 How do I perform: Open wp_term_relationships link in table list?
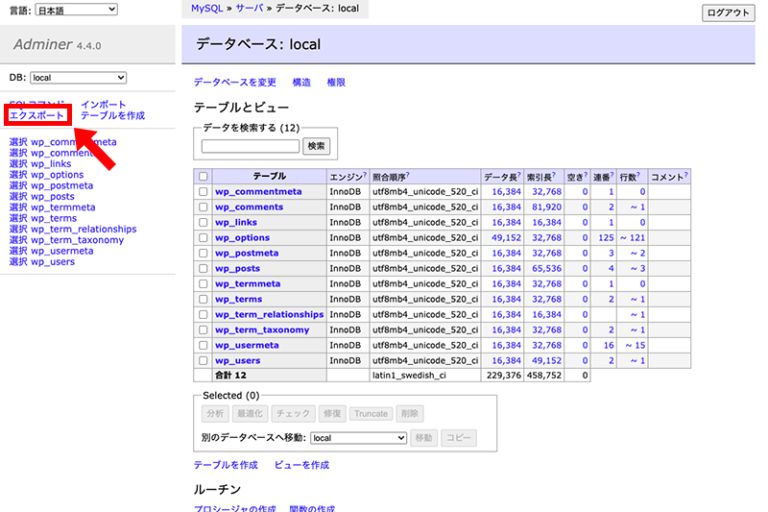(x=269, y=314)
